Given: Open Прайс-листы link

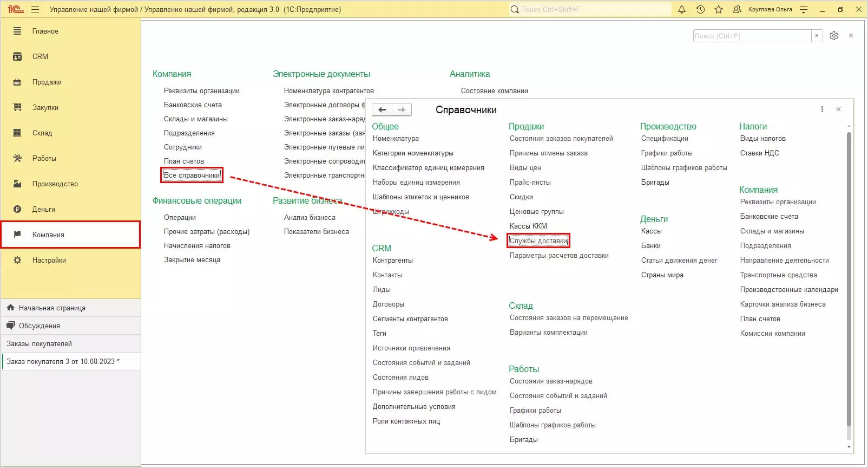Looking at the screenshot, I should (530, 182).
